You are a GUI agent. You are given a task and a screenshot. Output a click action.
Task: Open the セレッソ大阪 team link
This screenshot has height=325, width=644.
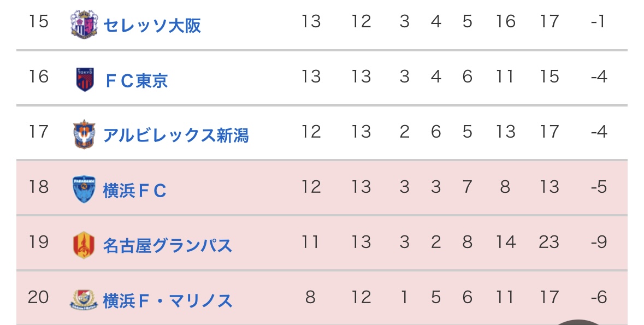tap(151, 26)
